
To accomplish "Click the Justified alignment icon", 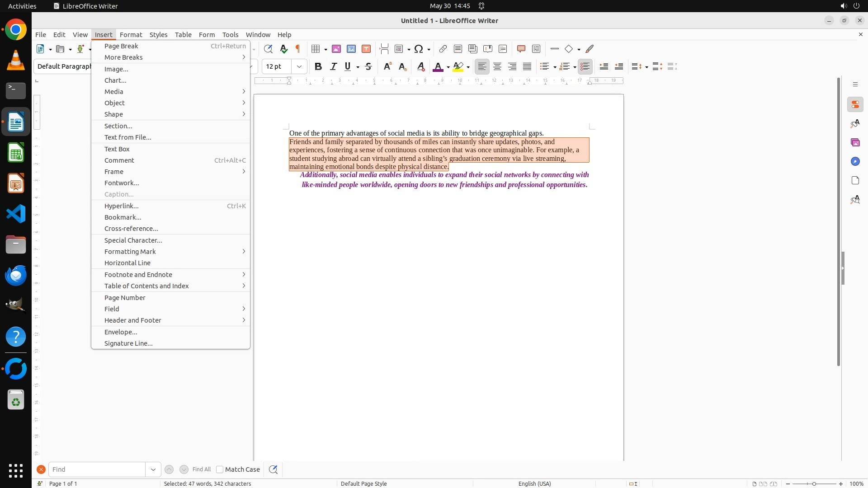I will point(527,67).
